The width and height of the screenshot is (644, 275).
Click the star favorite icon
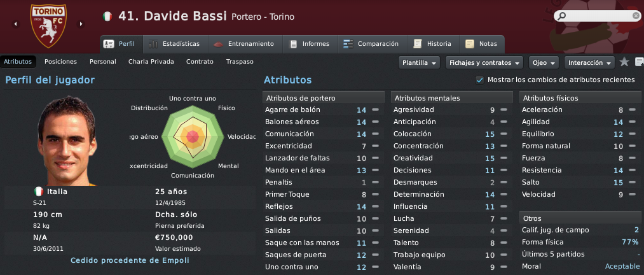coord(624,62)
